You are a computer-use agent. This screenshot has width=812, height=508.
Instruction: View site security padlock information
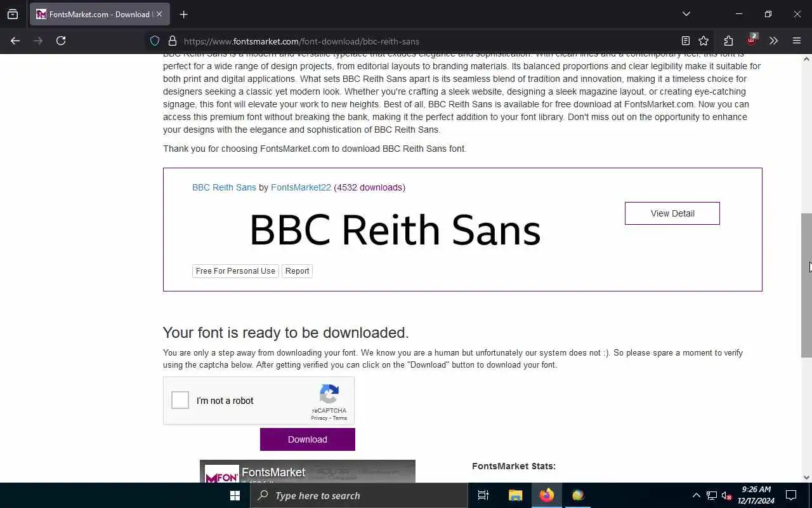pos(172,41)
